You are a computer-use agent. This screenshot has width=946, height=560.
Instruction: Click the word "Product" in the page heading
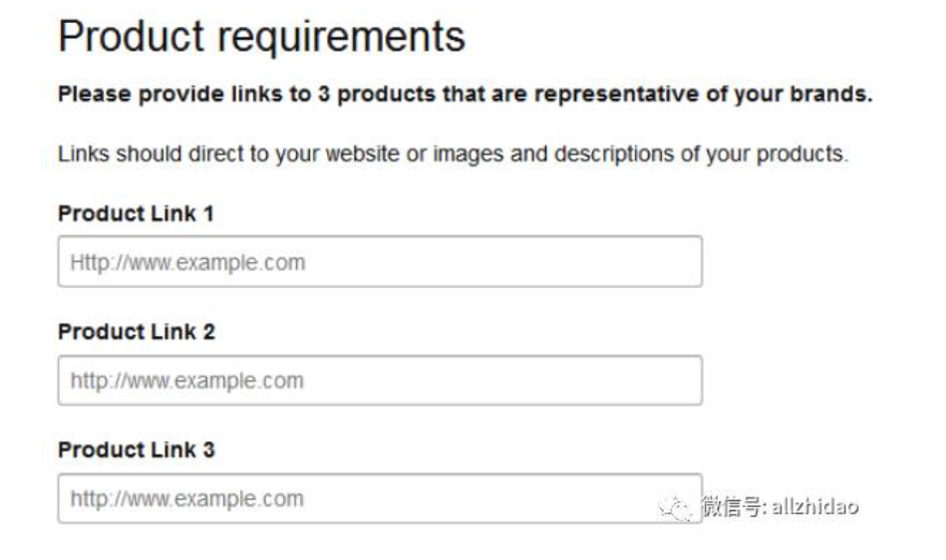coord(130,37)
